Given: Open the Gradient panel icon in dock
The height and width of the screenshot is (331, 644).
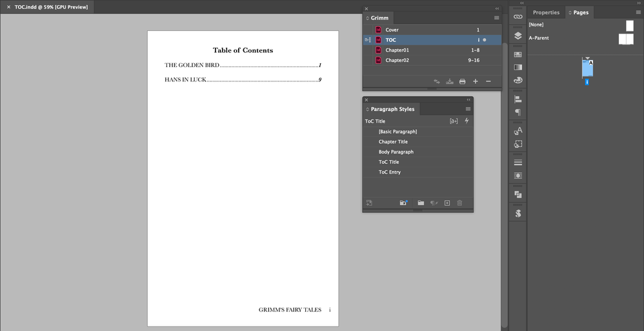Looking at the screenshot, I should point(518,67).
